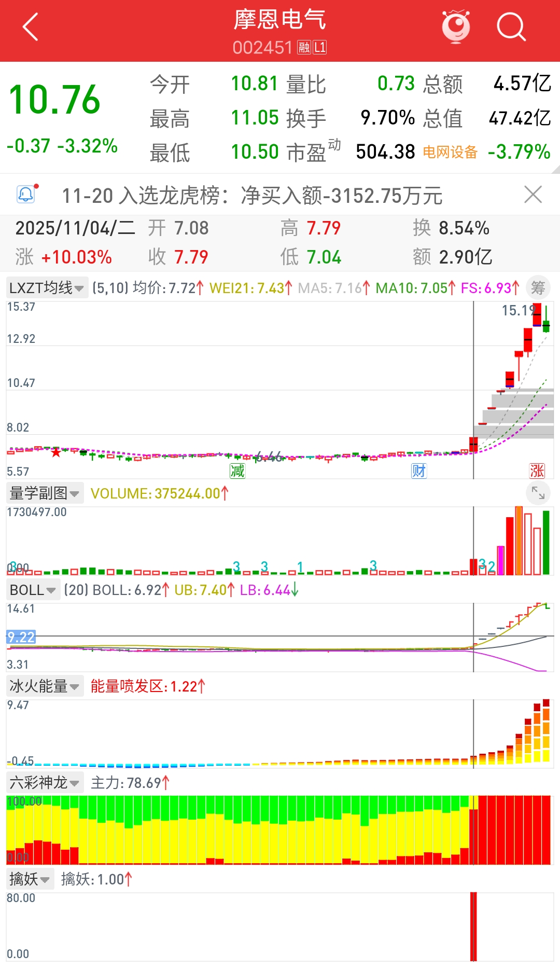Tap the UB: 7.40 Bollinger value
This screenshot has height=968, width=560.
coord(204,590)
